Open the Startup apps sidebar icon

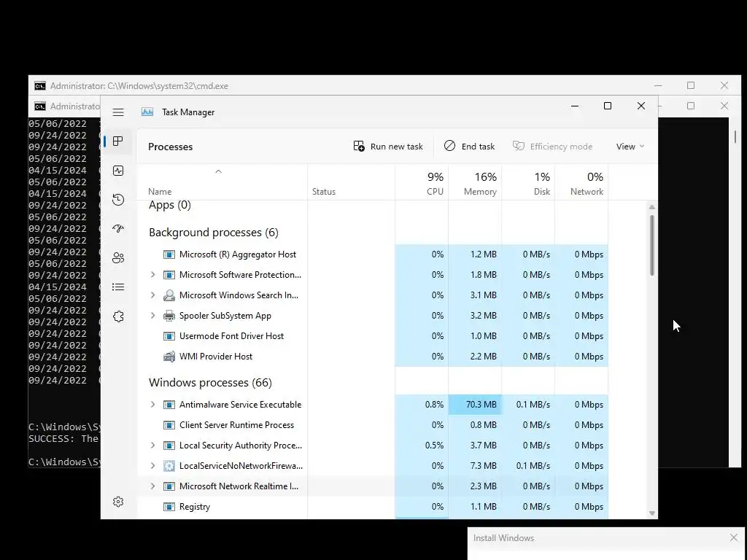[x=118, y=228]
